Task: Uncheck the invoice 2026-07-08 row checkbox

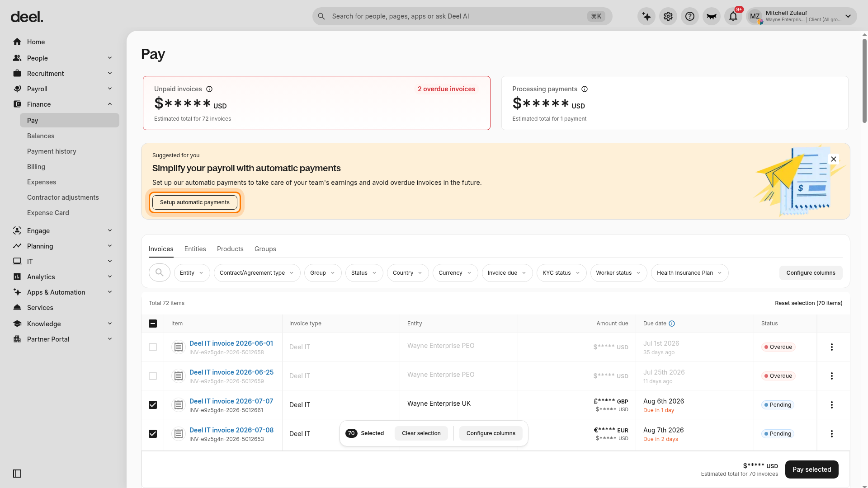Action: pyautogui.click(x=153, y=434)
